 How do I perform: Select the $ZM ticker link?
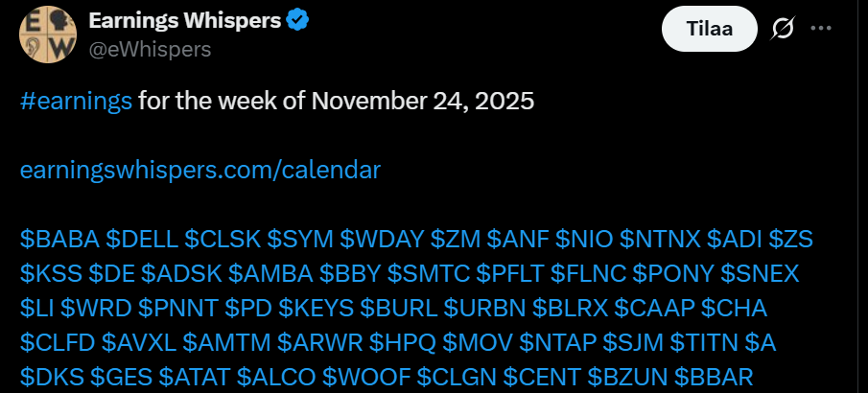456,239
